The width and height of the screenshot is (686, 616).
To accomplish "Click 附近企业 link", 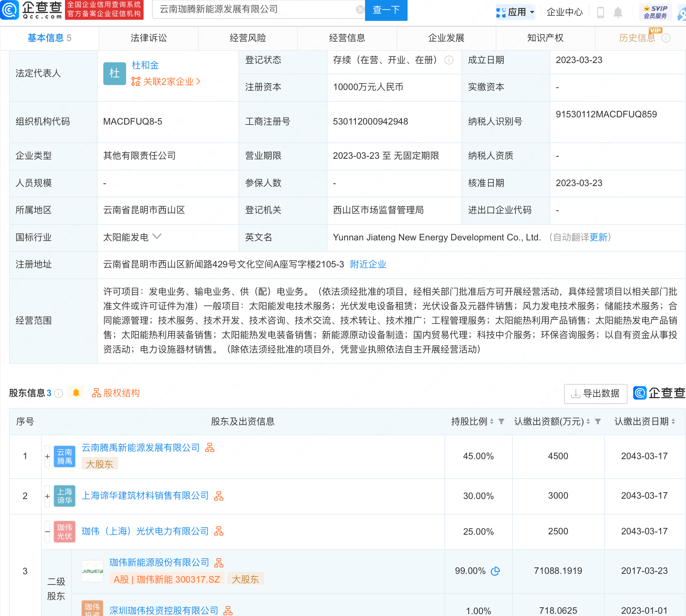I will click(x=368, y=264).
